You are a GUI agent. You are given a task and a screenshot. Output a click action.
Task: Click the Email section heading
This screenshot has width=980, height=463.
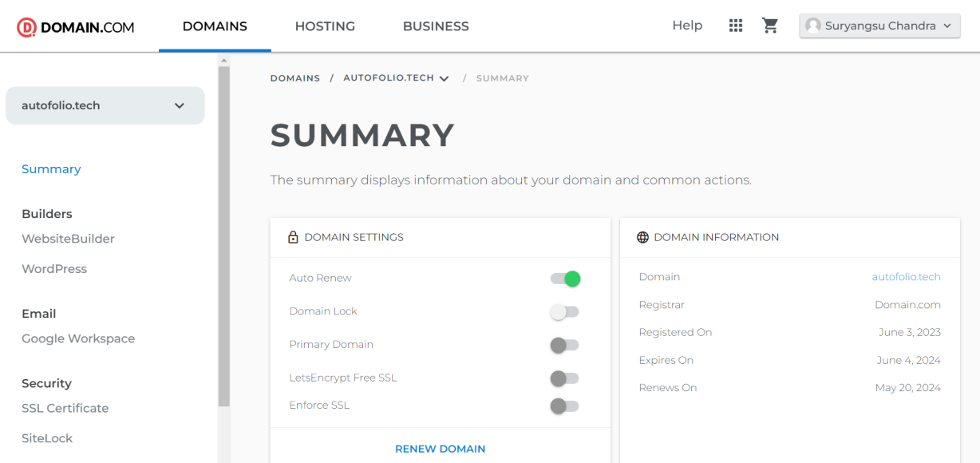(39, 314)
